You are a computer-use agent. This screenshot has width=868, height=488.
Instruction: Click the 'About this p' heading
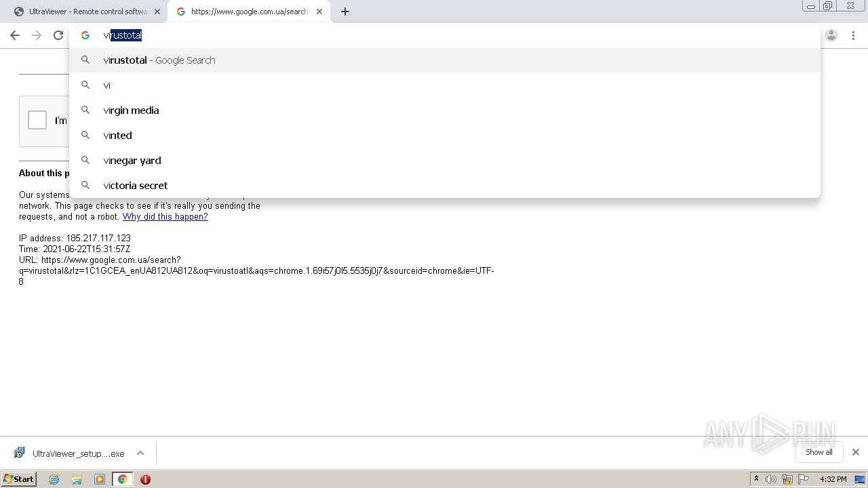44,174
